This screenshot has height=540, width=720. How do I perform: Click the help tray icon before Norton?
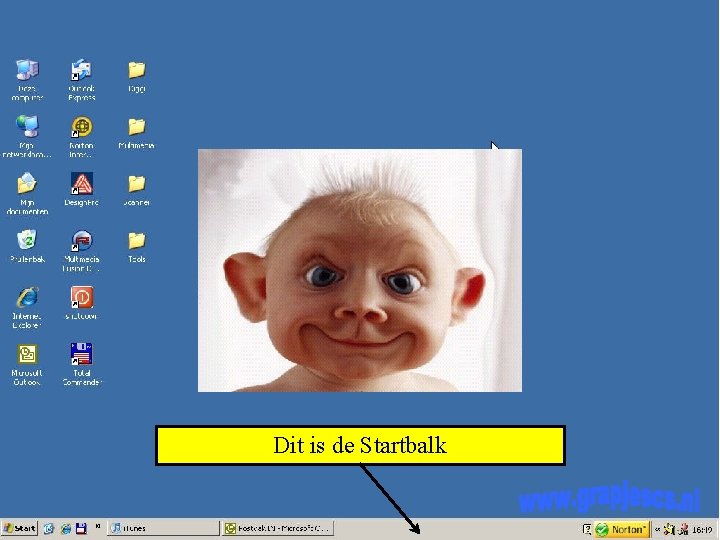pyautogui.click(x=586, y=529)
